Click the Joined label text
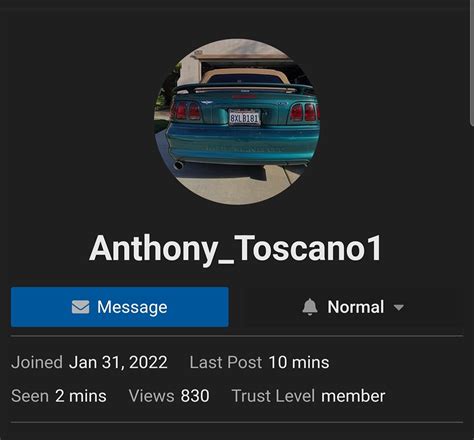 [37, 362]
